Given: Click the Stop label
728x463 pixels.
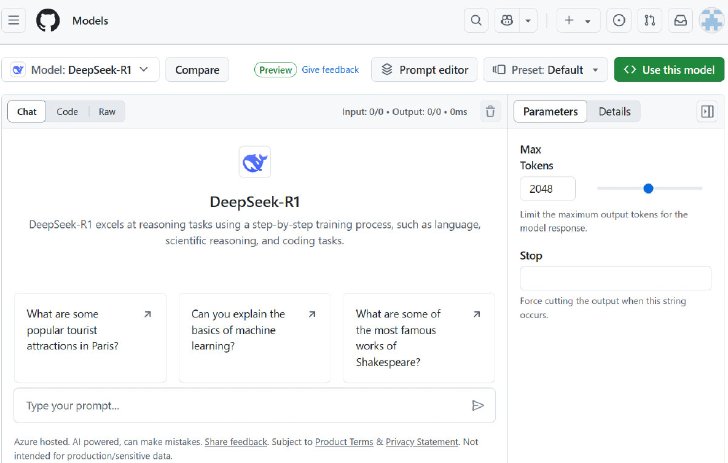Looking at the screenshot, I should 531,255.
